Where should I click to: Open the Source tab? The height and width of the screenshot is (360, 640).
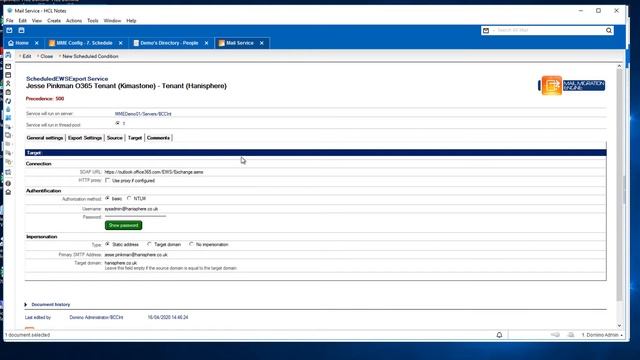point(115,138)
